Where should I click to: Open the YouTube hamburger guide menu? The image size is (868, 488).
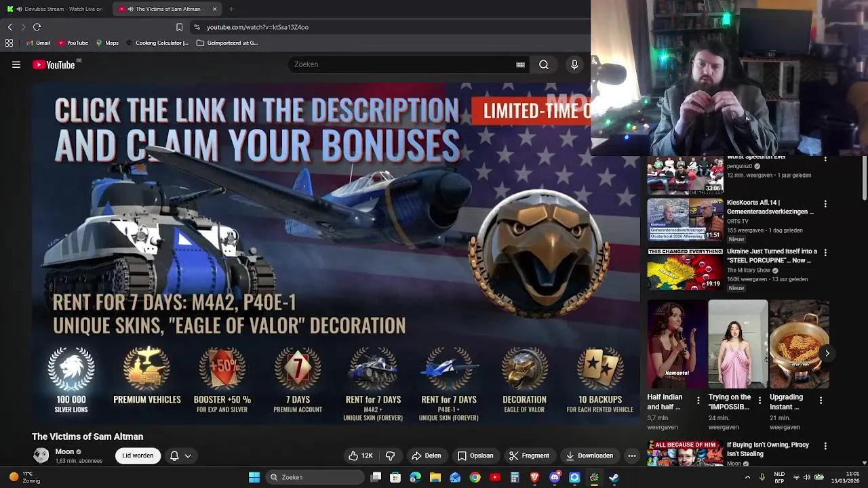16,64
